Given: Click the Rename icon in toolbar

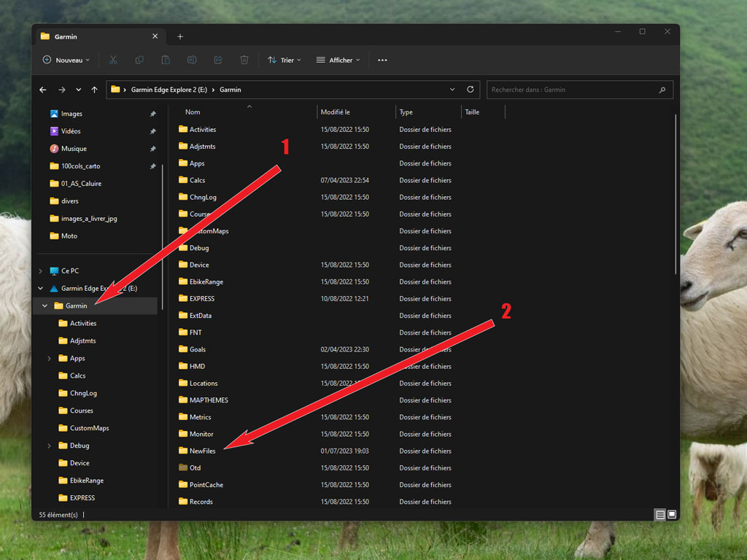Looking at the screenshot, I should click(x=192, y=60).
